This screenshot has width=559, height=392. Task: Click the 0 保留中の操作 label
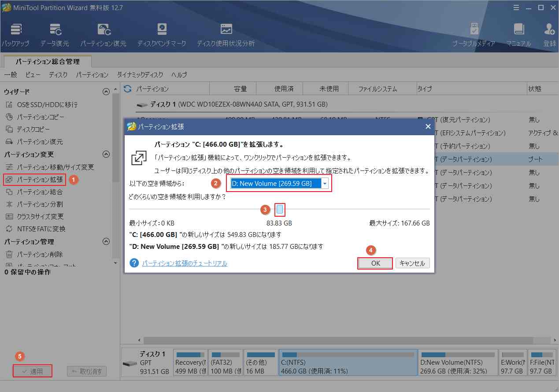coord(27,272)
